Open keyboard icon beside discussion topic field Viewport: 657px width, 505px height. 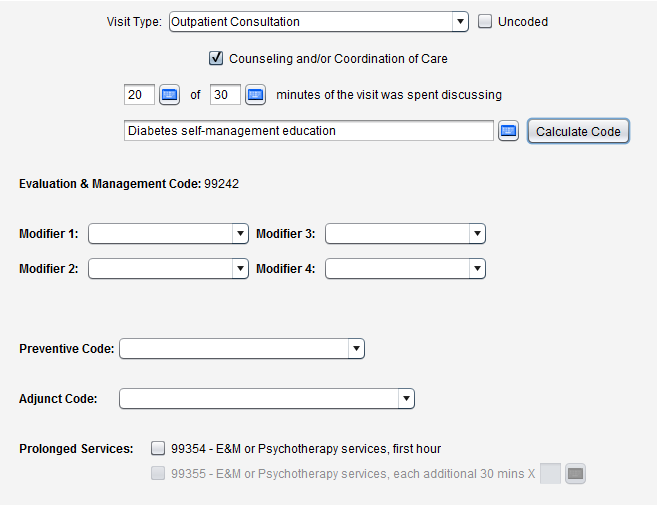(509, 131)
